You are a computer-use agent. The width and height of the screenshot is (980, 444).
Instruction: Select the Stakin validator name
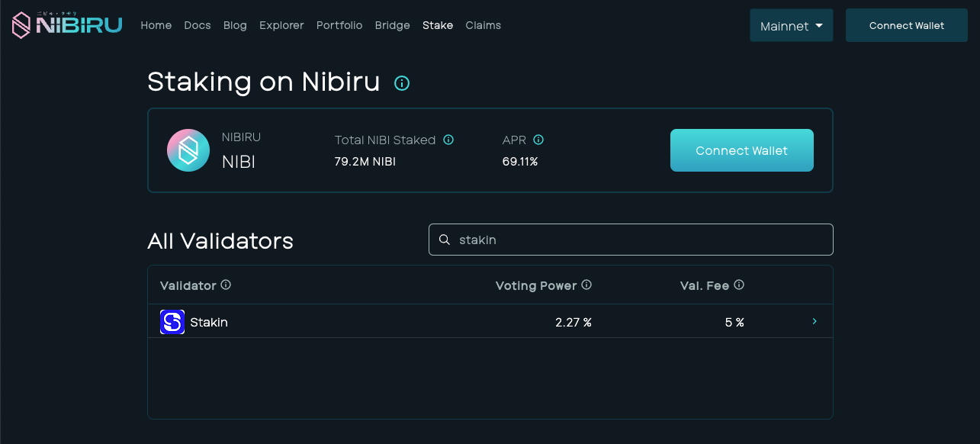click(209, 322)
